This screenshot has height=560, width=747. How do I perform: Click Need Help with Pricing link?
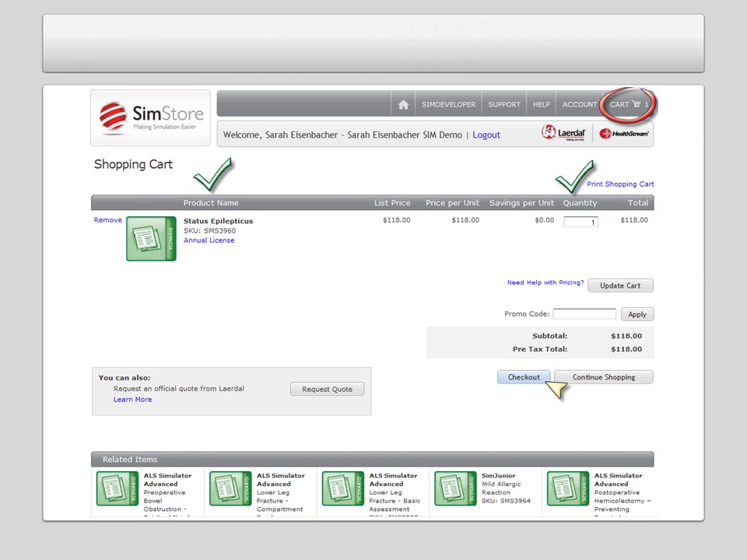coord(545,282)
